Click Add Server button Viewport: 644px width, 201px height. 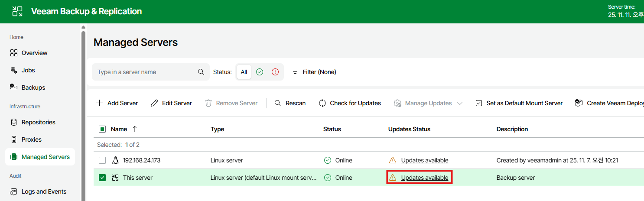point(117,103)
